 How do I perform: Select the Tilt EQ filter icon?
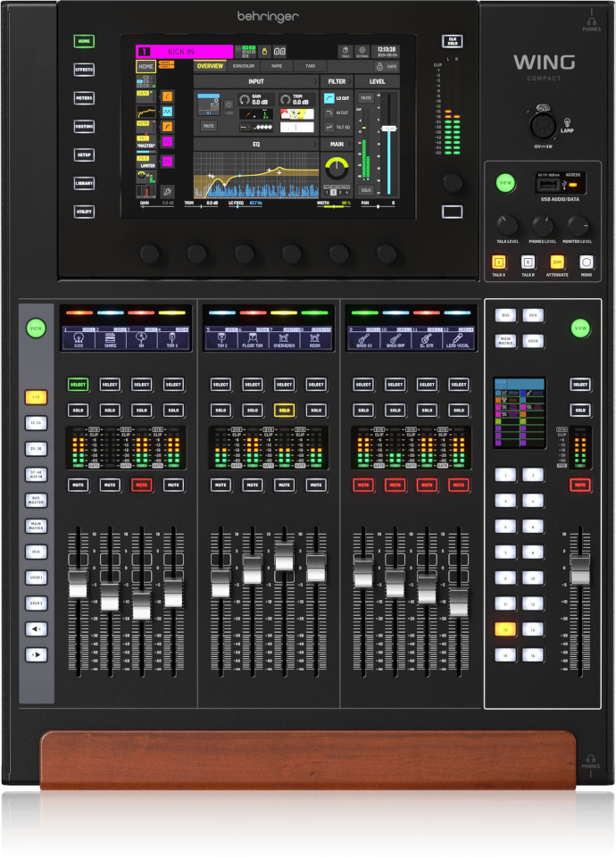[x=329, y=127]
